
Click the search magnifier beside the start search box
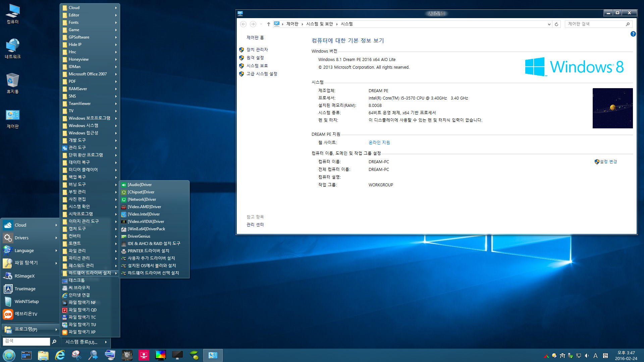(x=54, y=342)
